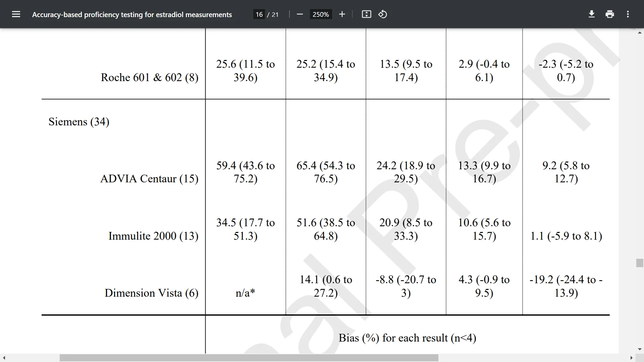
Task: Click the cell '4.3 (-0.9 to 9.5)'
Action: [484, 286]
